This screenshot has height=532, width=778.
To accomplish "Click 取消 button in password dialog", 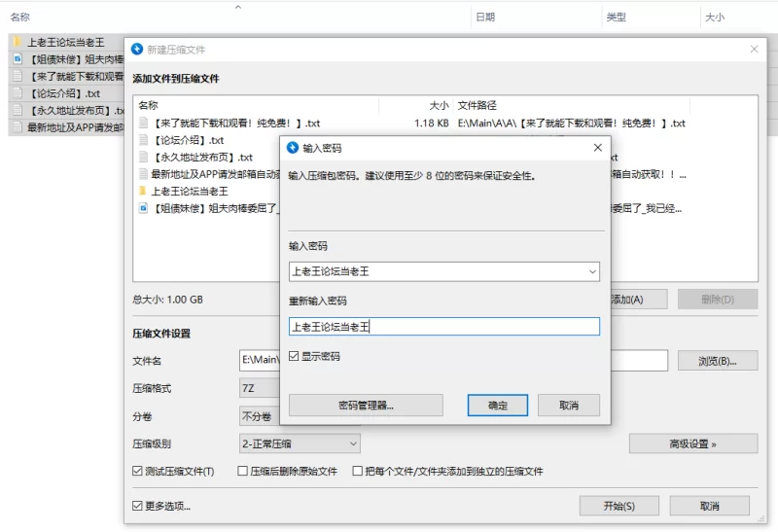I will coord(569,406).
